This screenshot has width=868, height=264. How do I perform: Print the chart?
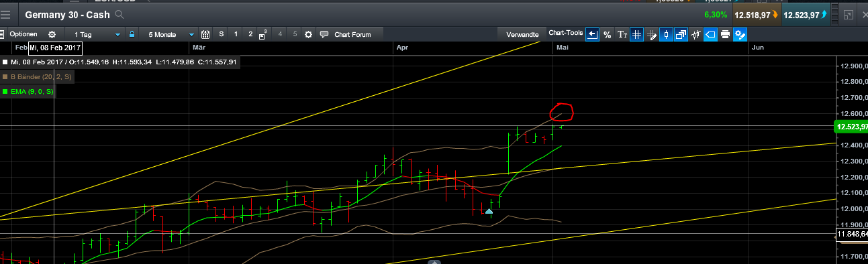point(725,34)
